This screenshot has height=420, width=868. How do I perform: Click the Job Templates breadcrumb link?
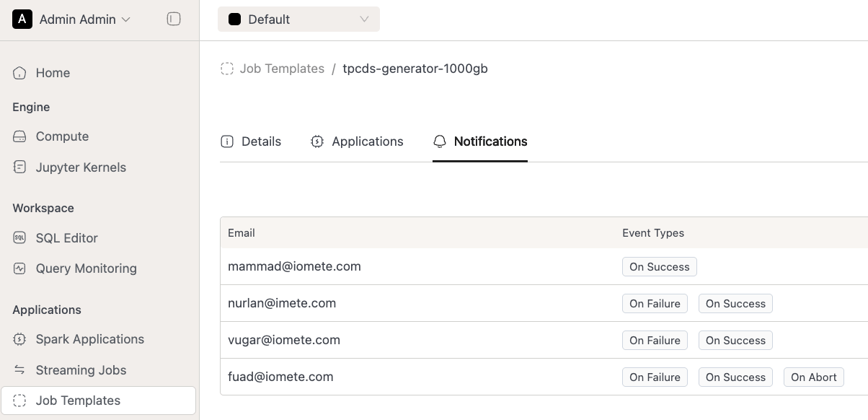tap(282, 69)
